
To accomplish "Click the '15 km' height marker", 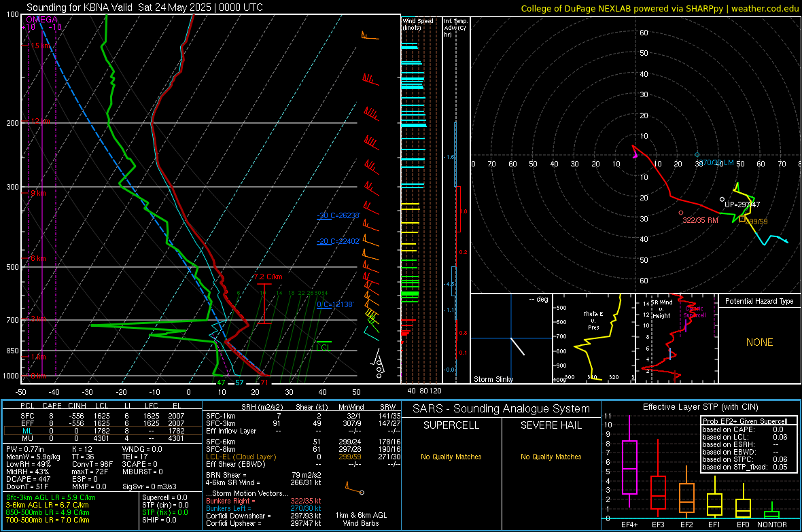I will click(x=40, y=46).
